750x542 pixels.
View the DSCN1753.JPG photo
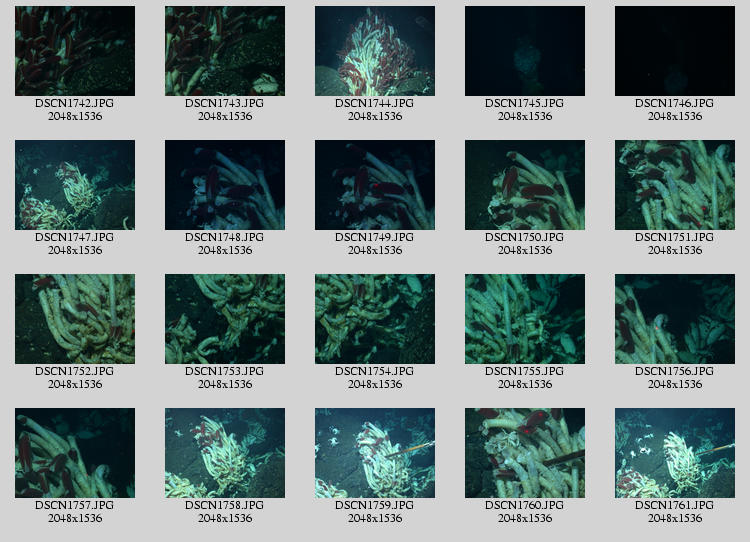pos(225,319)
